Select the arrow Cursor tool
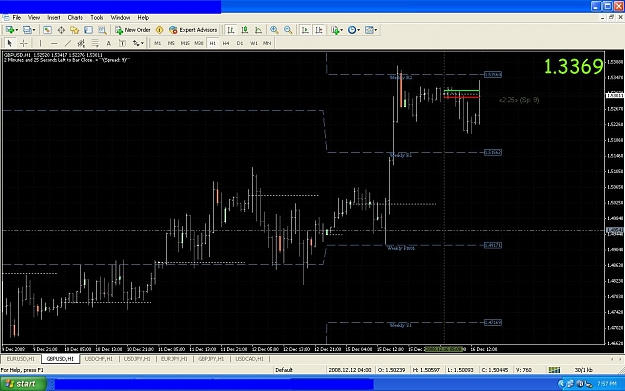 (10, 43)
